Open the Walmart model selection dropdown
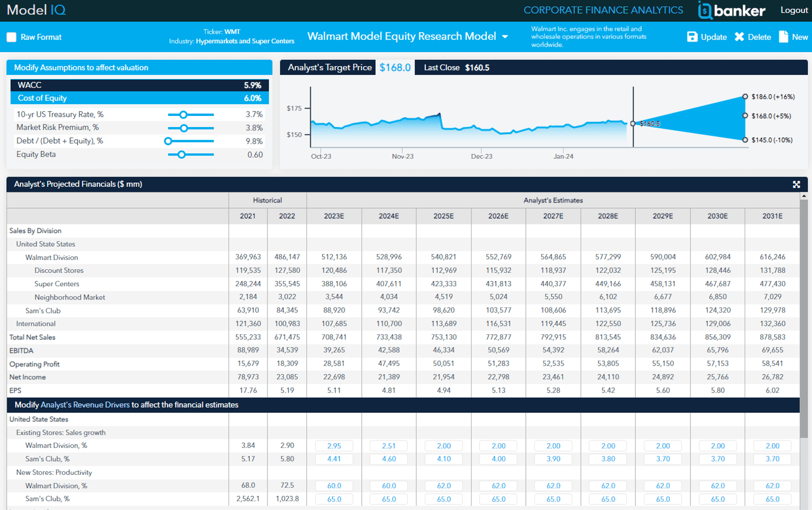The width and height of the screenshot is (812, 510). point(505,36)
